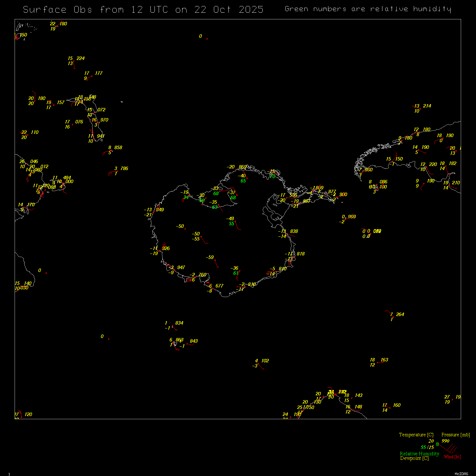Click the Temperature [C] legend label

point(416,435)
